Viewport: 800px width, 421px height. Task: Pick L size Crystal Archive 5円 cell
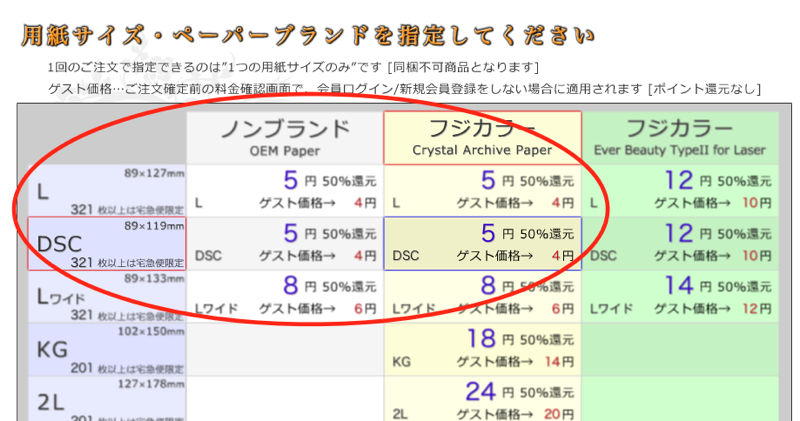tap(483, 190)
